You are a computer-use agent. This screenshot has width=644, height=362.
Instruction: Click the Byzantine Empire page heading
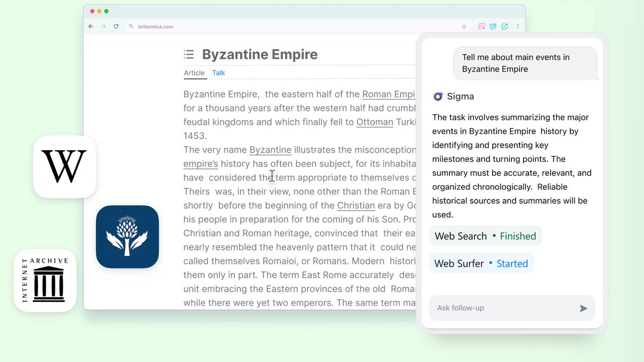pyautogui.click(x=260, y=54)
